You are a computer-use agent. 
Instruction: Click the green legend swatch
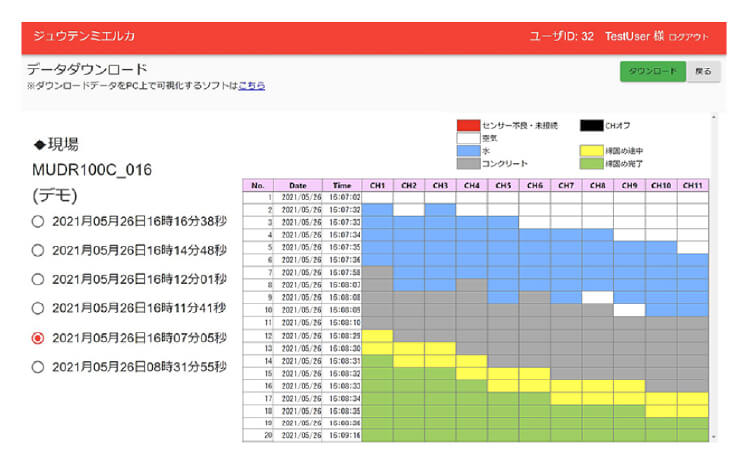592,163
